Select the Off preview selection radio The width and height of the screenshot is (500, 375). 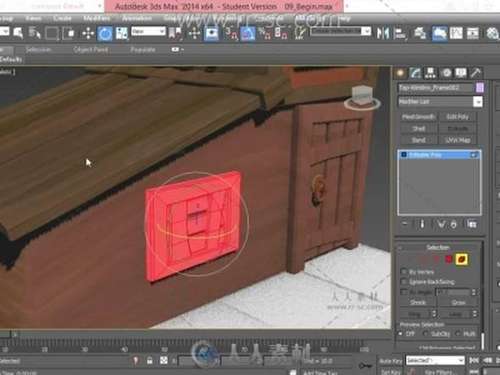(x=400, y=333)
